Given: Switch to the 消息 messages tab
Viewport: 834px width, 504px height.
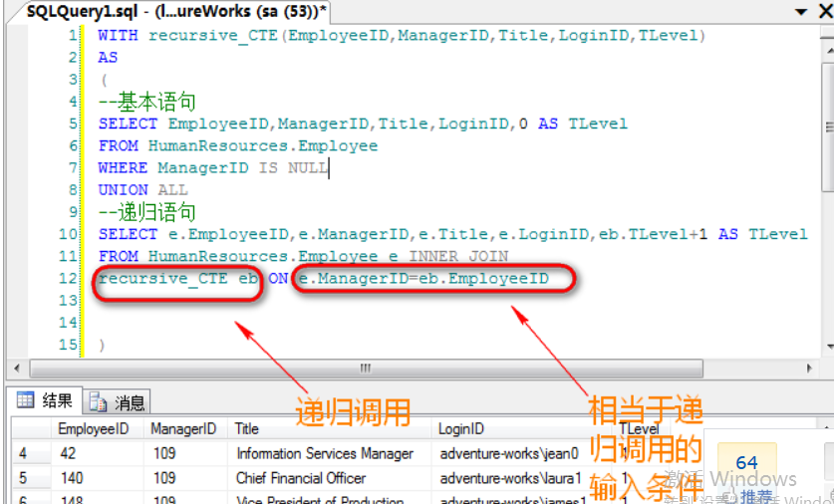Looking at the screenshot, I should (x=118, y=402).
